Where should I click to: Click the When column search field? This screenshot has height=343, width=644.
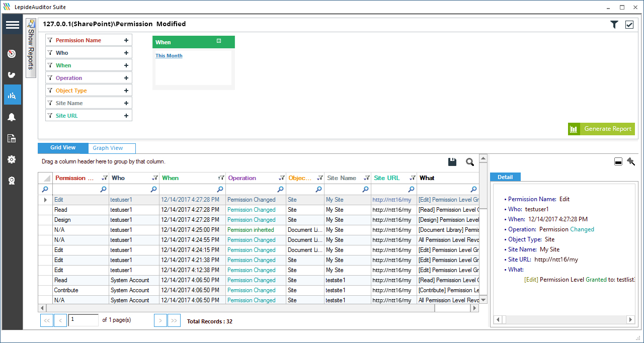point(192,190)
